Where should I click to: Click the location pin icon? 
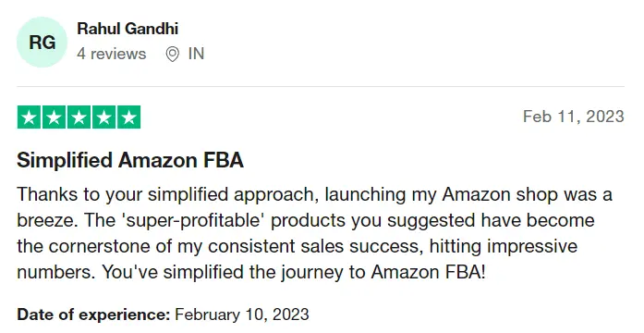point(173,54)
